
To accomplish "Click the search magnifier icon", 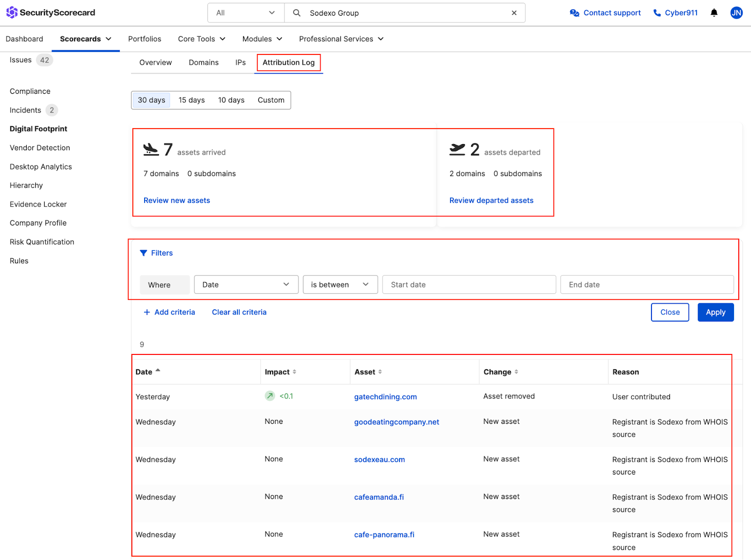I will [x=297, y=13].
